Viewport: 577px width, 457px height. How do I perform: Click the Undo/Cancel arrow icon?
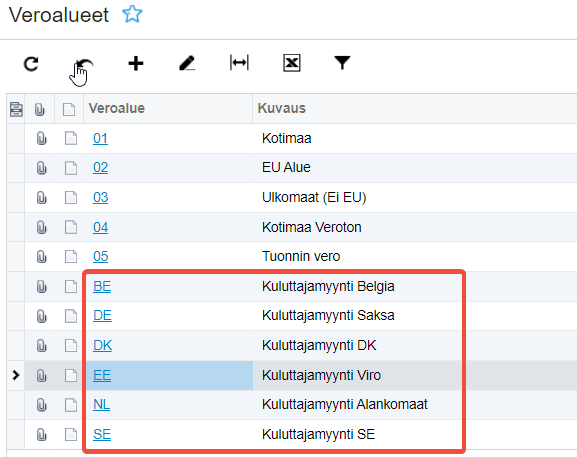(85, 64)
